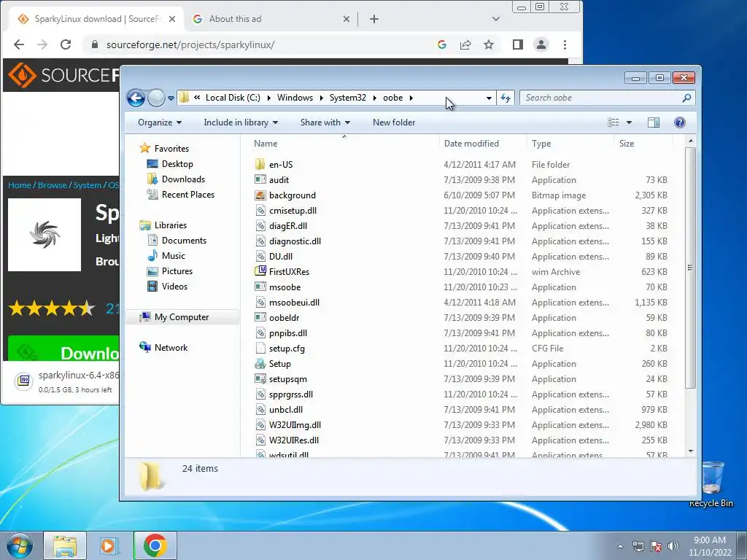Screen dimensions: 747x560
Task: Open the Organize menu
Action: (160, 122)
